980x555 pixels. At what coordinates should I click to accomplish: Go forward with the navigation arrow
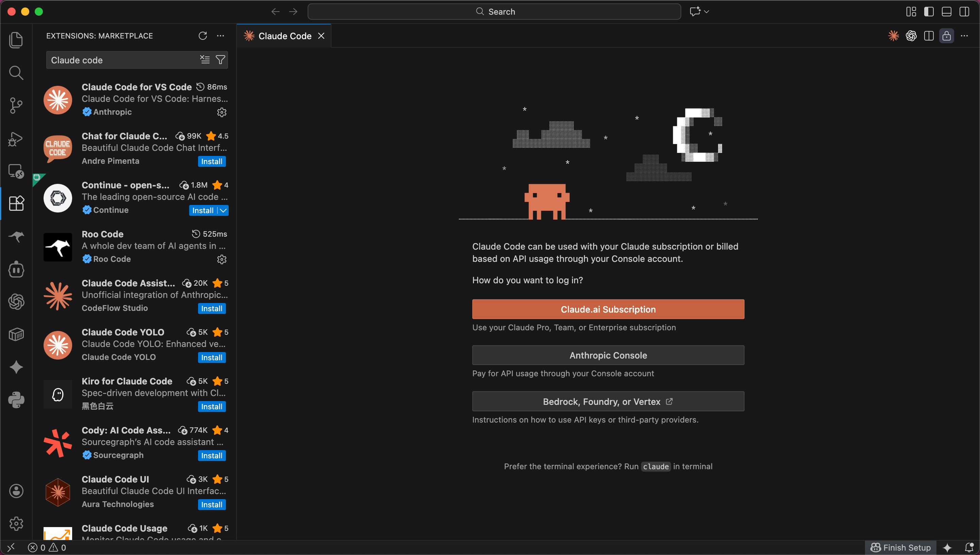pyautogui.click(x=293, y=12)
